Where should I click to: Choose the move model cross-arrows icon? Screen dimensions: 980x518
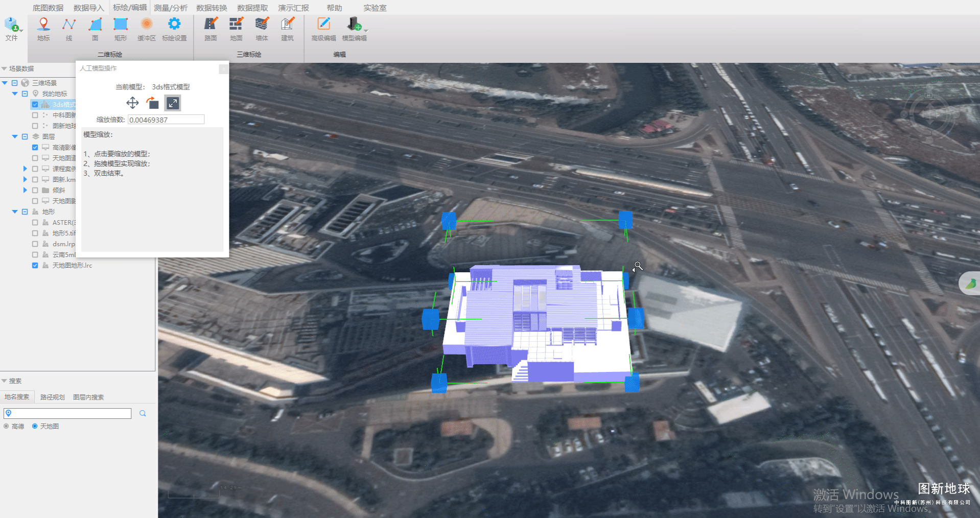(x=132, y=103)
